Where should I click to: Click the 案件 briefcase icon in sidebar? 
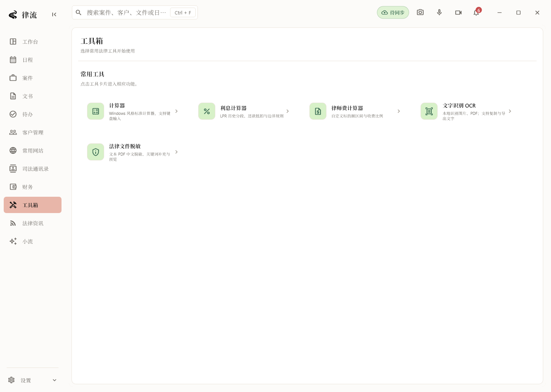[13, 78]
